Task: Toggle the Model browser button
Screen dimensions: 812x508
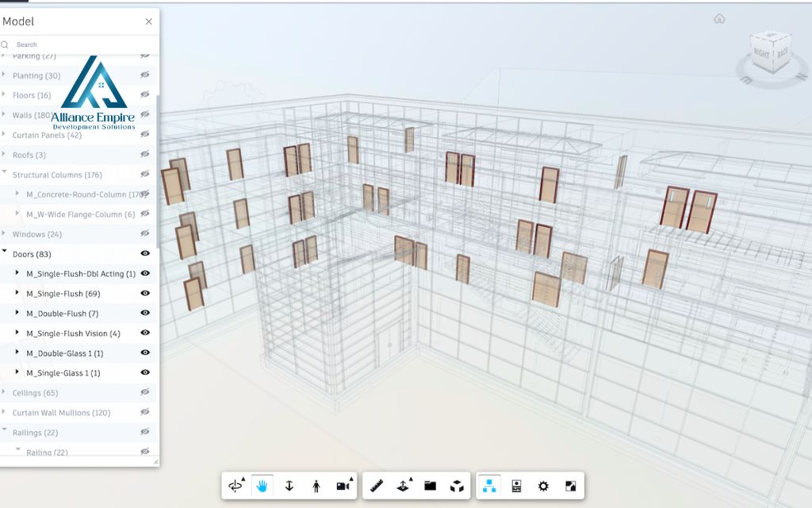Action: (x=489, y=486)
